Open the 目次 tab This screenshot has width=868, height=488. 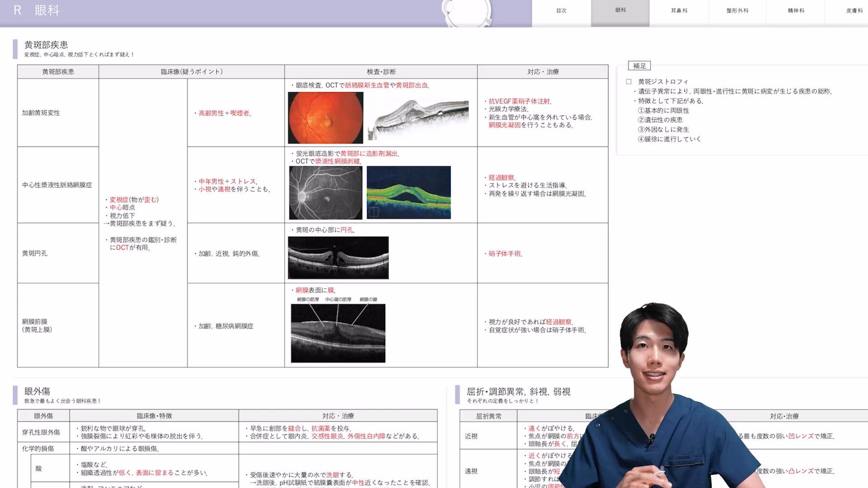561,10
